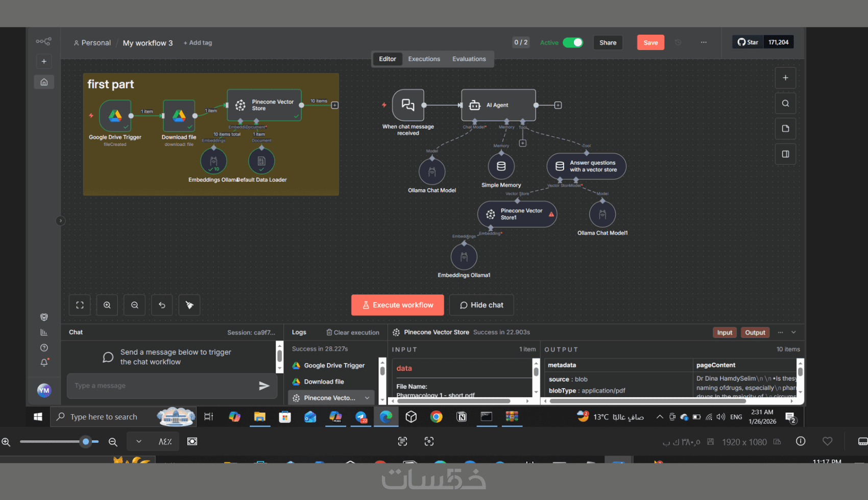
Task: Zoom in on the workflow canvas
Action: [x=107, y=305]
